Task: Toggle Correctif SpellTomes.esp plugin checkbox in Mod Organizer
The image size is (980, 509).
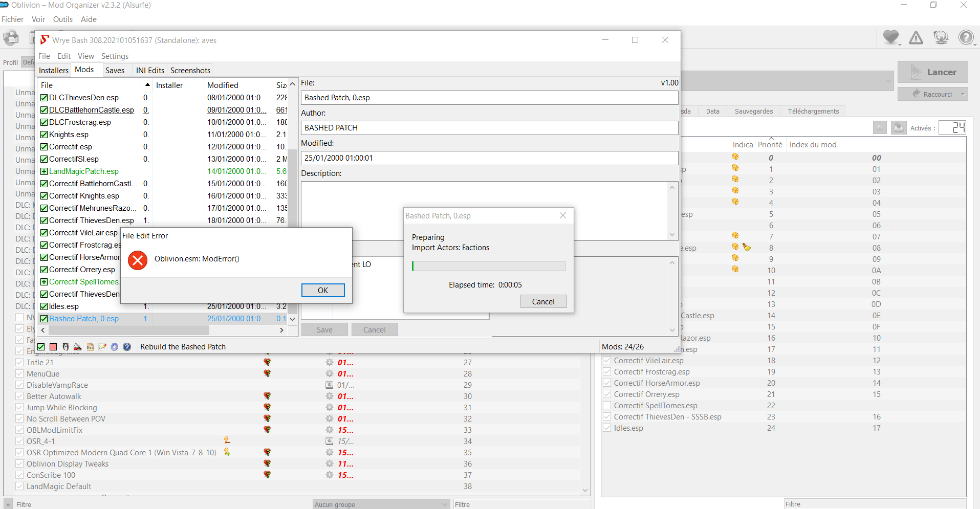Action: [607, 405]
